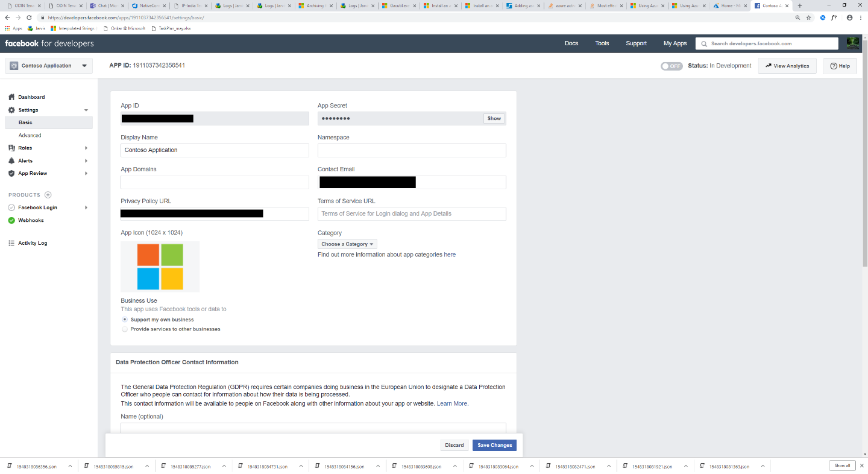868x474 pixels.
Task: Save changes with the Save Changes button
Action: pyautogui.click(x=494, y=444)
